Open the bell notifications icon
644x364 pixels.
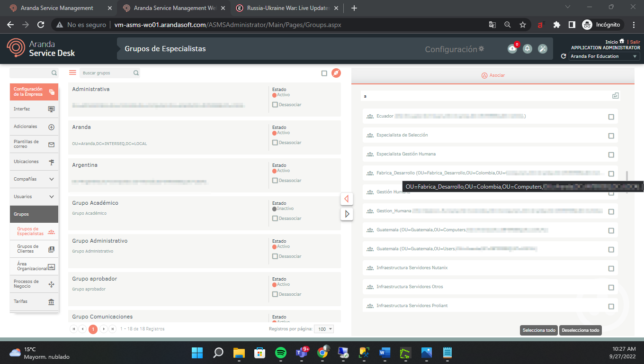pyautogui.click(x=528, y=49)
